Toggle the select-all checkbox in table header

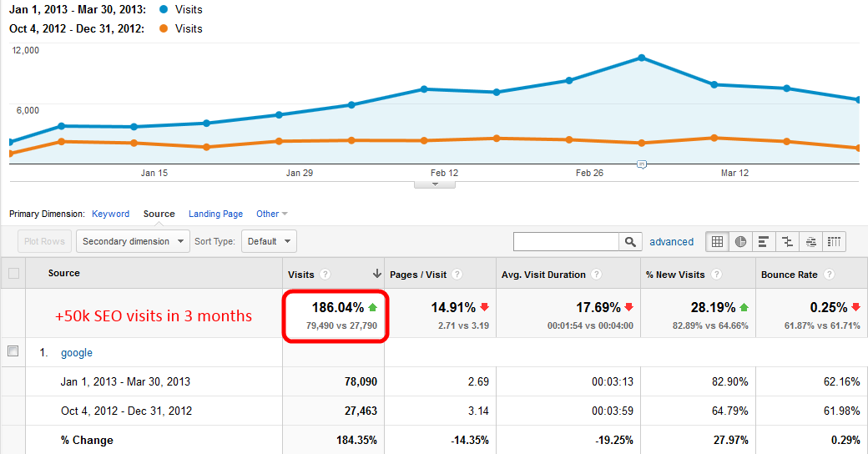pos(13,274)
